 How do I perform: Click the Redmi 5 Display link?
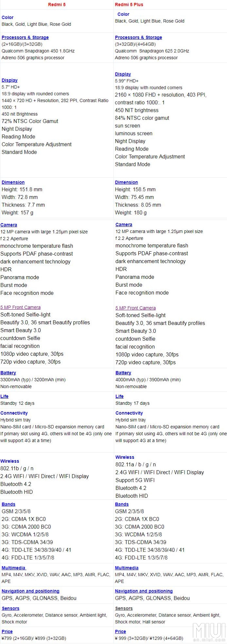click(x=9, y=80)
